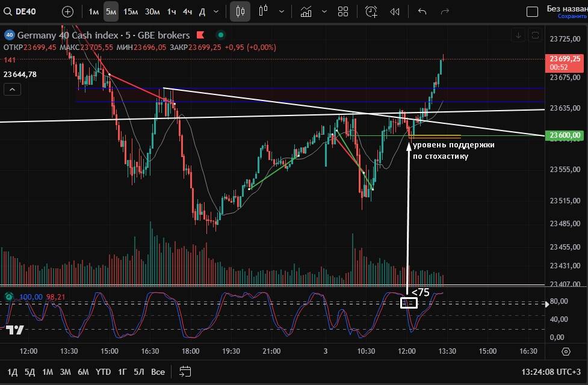Image resolution: width=588 pixels, height=385 pixels.
Task: Open the layout templates grid icon
Action: coord(343,11)
